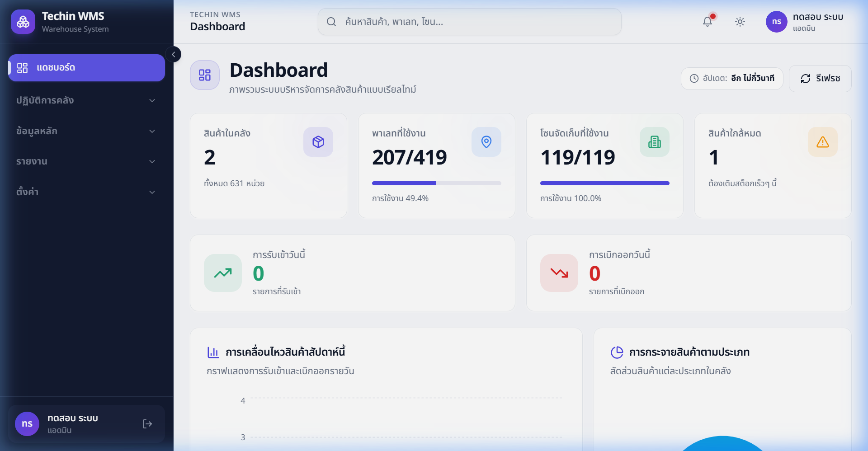Open ตั้งค่า menu section
The width and height of the screenshot is (868, 451).
[86, 192]
